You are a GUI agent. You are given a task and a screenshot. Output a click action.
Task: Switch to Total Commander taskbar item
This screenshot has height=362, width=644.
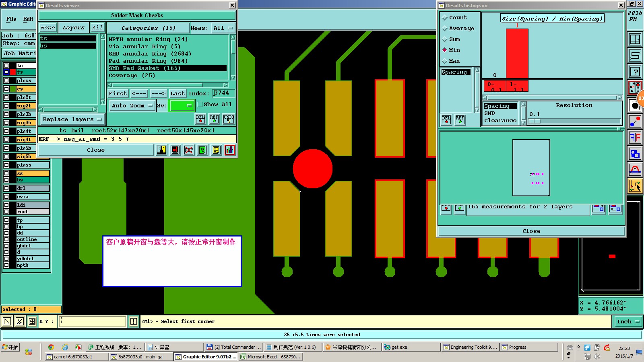click(233, 347)
